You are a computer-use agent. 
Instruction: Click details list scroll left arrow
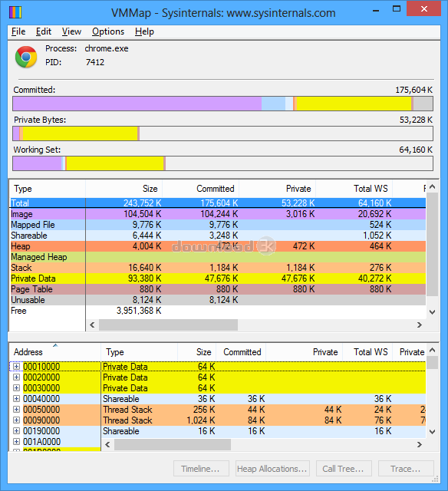[x=107, y=445]
